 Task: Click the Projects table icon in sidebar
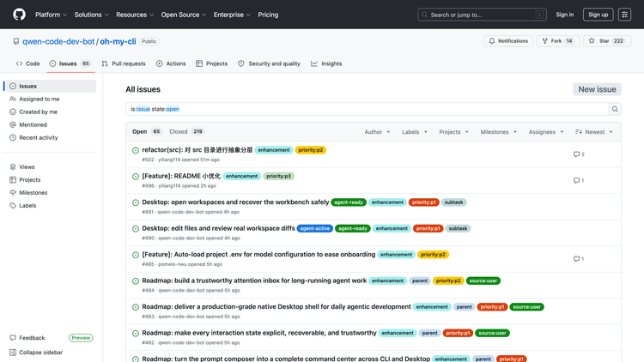click(x=13, y=180)
